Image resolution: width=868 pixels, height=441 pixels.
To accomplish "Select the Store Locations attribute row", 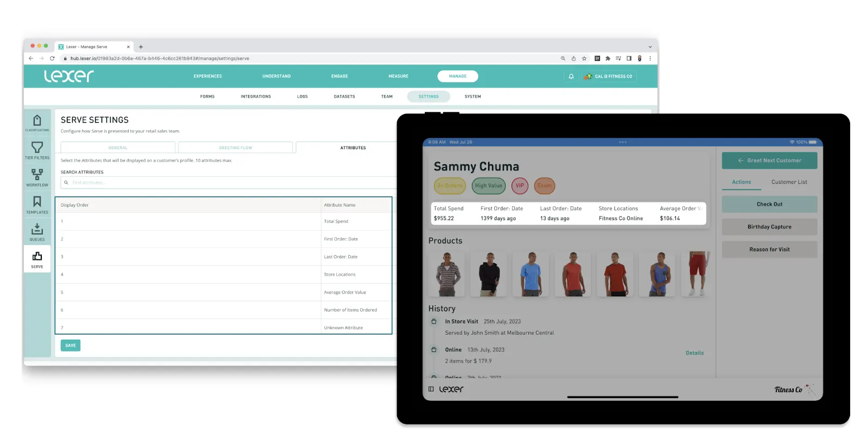I will point(224,274).
